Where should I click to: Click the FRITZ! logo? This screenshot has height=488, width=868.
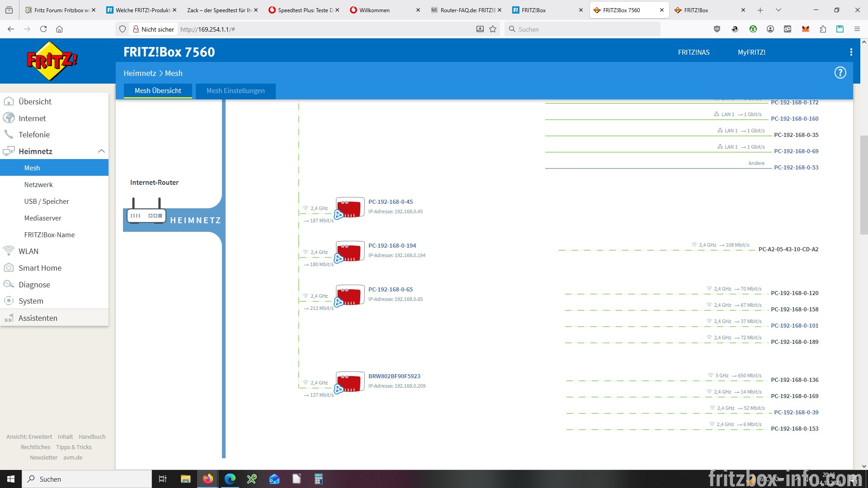52,61
